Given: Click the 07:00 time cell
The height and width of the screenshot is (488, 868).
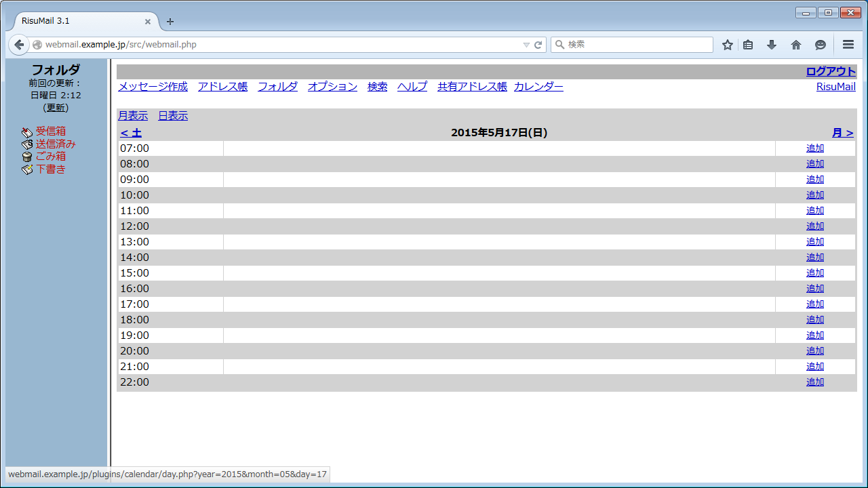Looking at the screenshot, I should click(x=171, y=148).
